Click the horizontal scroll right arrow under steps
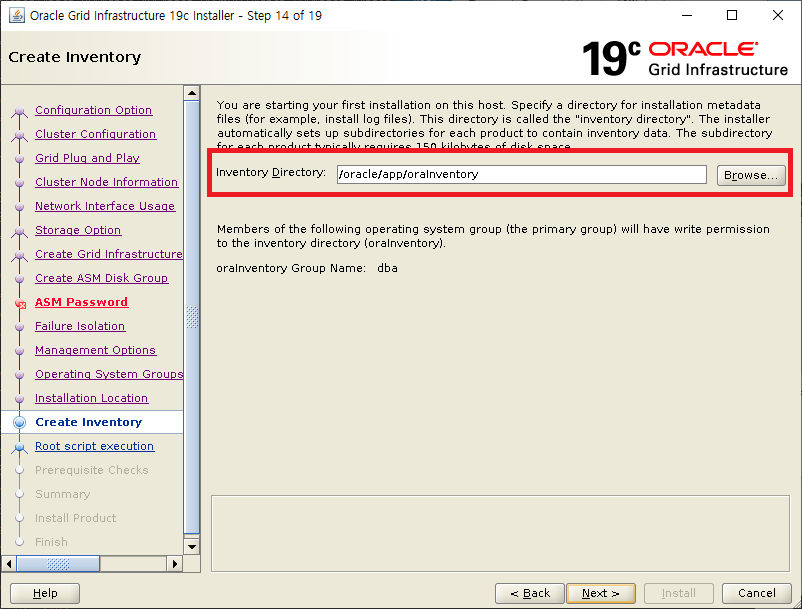The width and height of the screenshot is (802, 609). pos(174,564)
